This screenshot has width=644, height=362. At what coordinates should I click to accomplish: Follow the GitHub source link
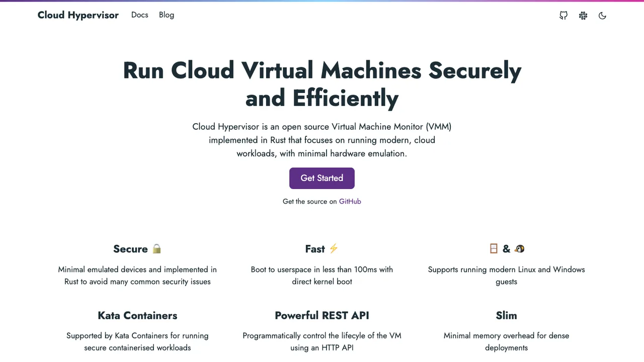pos(350,202)
